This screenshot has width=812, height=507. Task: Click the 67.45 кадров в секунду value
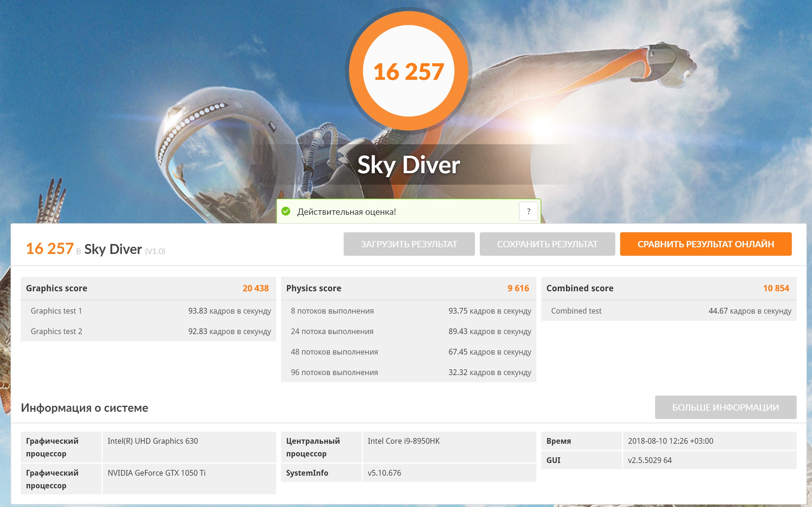pos(490,352)
